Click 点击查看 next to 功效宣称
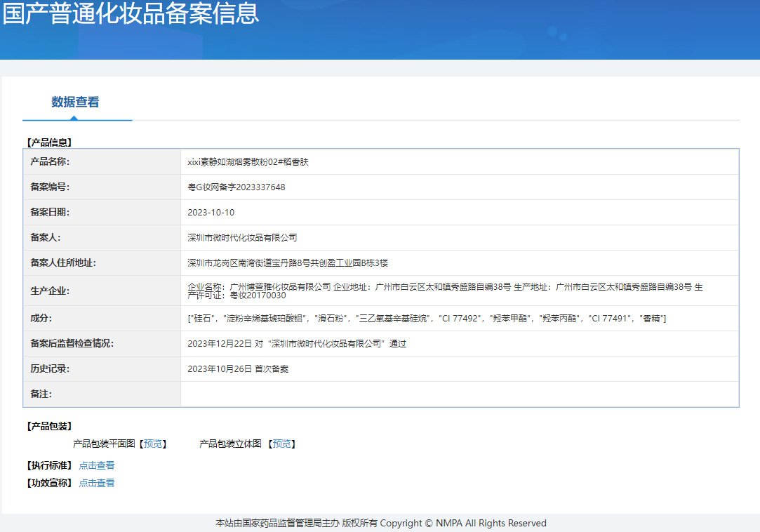The width and height of the screenshot is (760, 532). 97,483
